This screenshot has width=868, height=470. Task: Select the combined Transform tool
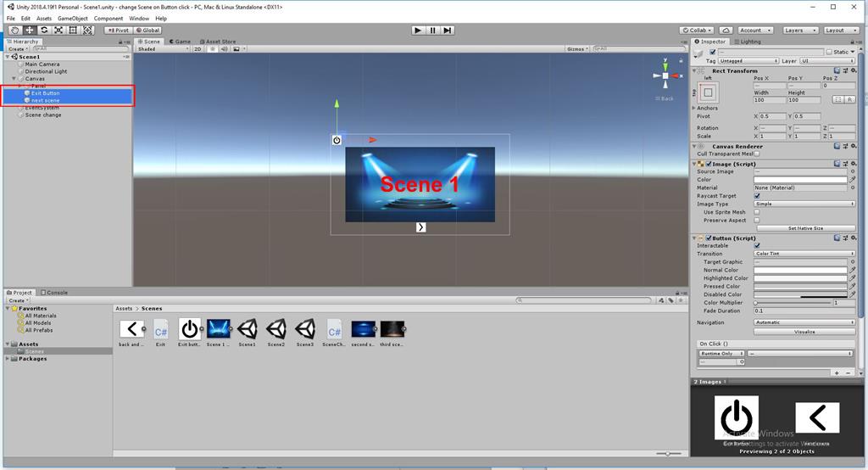point(87,31)
